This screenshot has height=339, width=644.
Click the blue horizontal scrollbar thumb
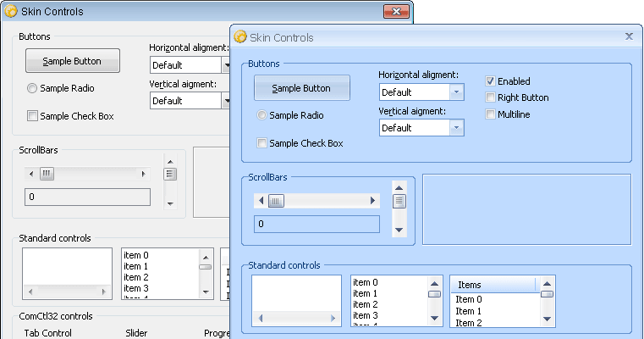click(x=276, y=201)
